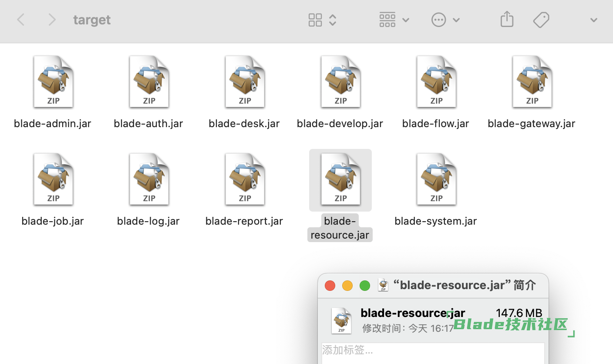Screen dimensions: 613x364
Task: Select the blade-admin.jar file
Action: 53,82
